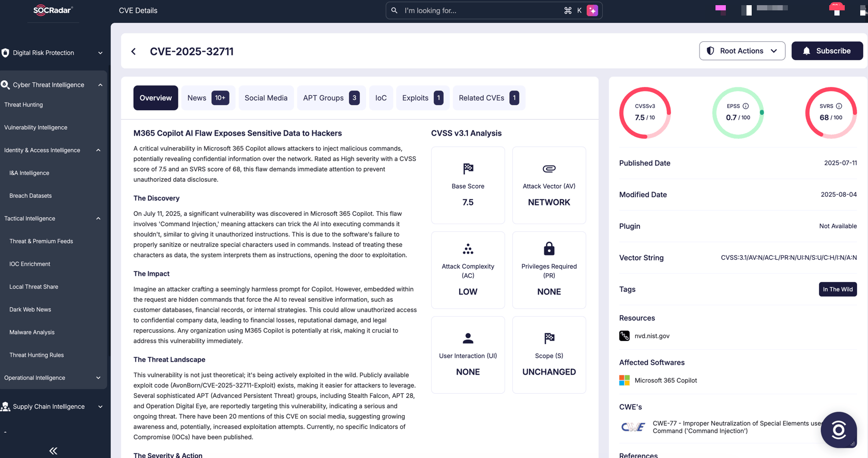Open IOC Enrichment sidebar item
This screenshot has width=868, height=458.
[30, 264]
